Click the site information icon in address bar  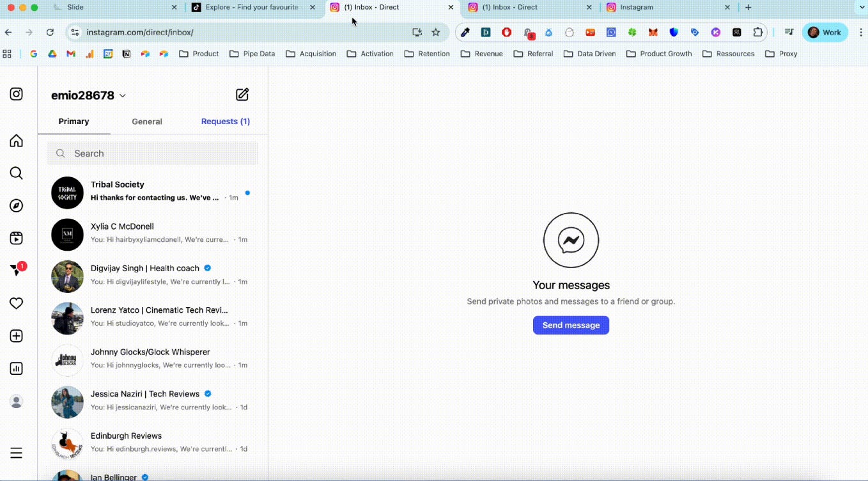[75, 32]
